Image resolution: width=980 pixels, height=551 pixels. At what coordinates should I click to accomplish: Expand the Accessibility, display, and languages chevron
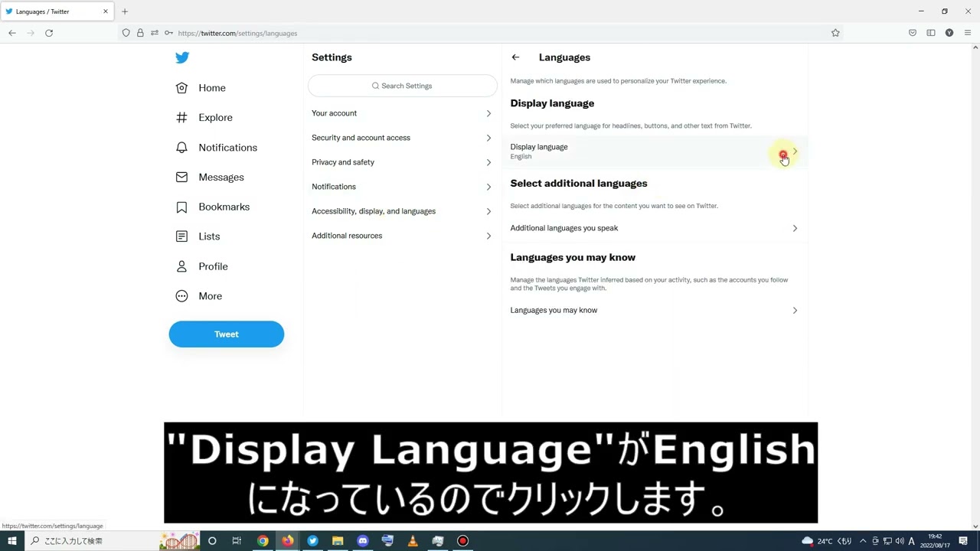click(488, 211)
